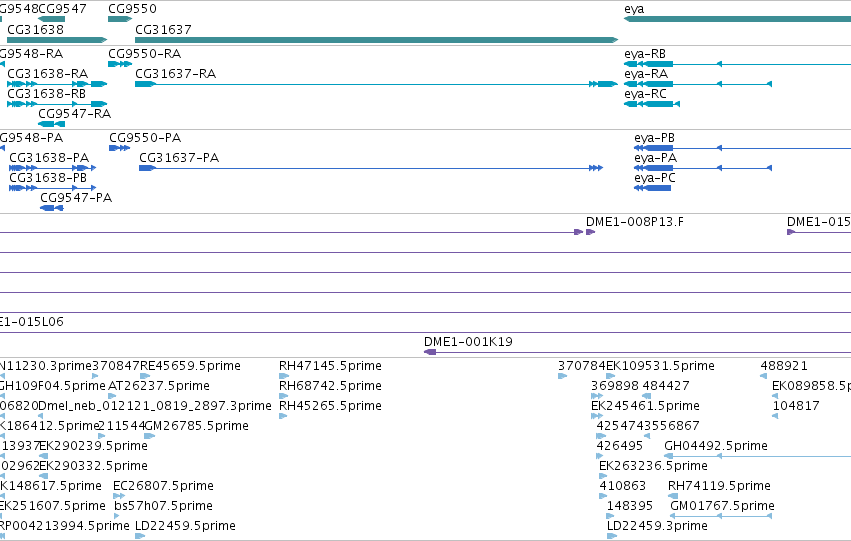The width and height of the screenshot is (851, 541).
Task: Select the CG31638 gene bar
Action: tap(57, 40)
